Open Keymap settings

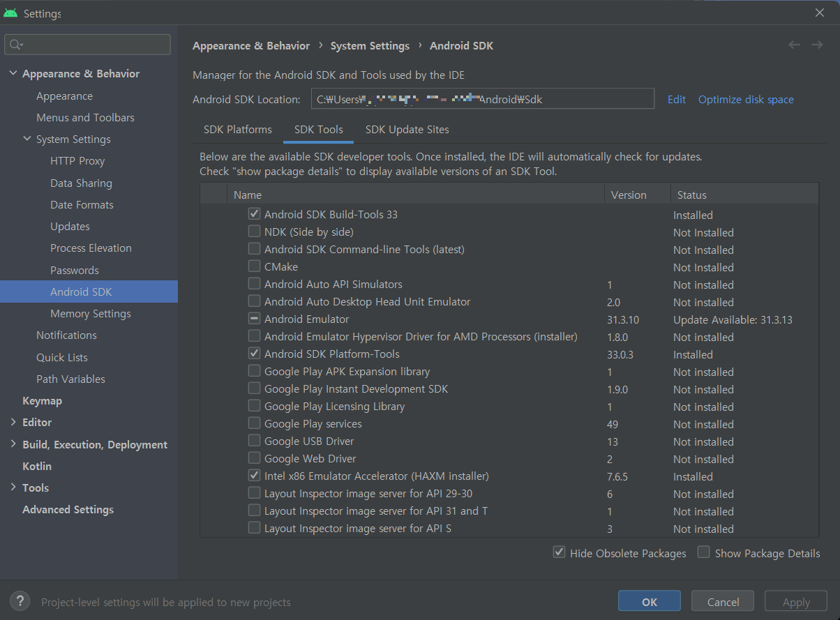coord(42,400)
